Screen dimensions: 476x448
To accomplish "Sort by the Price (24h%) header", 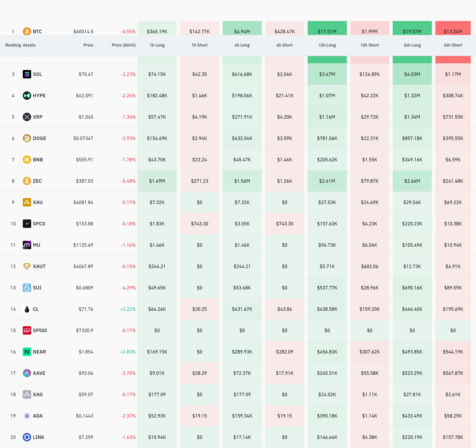I will [124, 45].
